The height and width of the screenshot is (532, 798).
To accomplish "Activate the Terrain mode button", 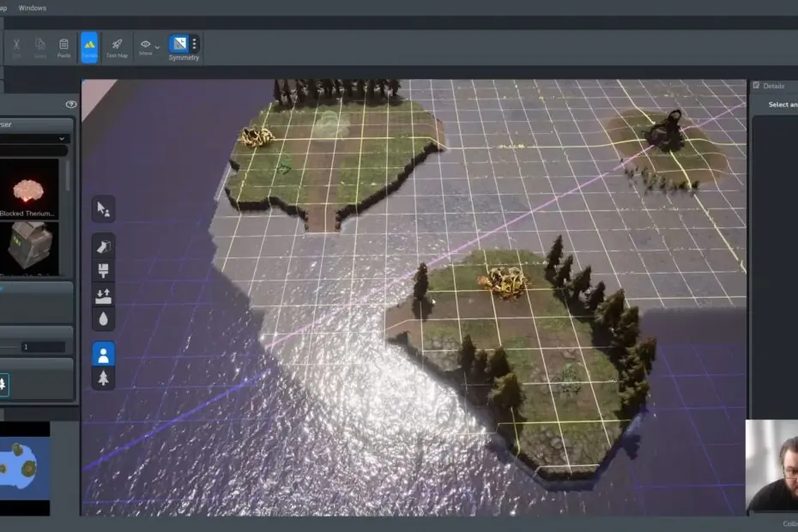I will click(x=89, y=46).
